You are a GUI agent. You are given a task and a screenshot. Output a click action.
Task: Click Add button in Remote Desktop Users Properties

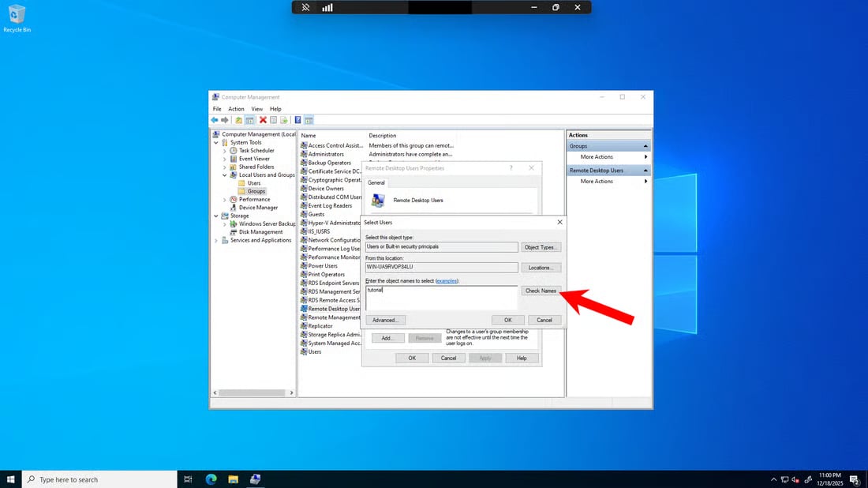[x=387, y=339]
